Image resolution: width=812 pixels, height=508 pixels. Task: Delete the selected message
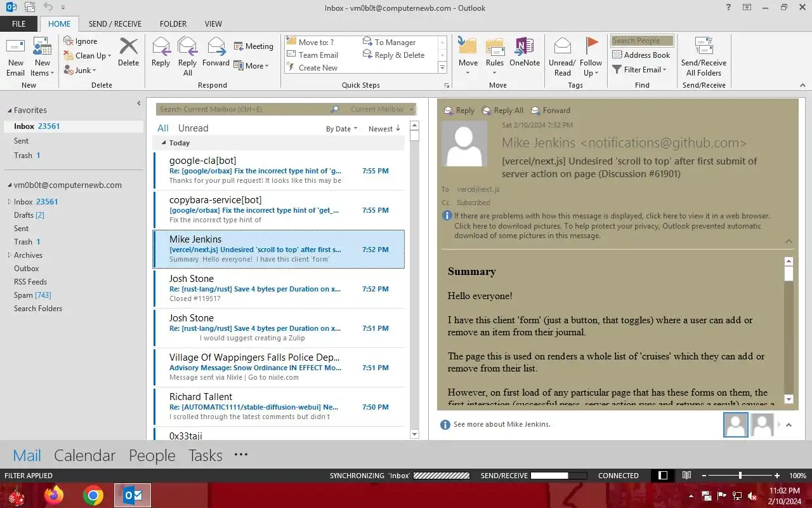coord(128,52)
